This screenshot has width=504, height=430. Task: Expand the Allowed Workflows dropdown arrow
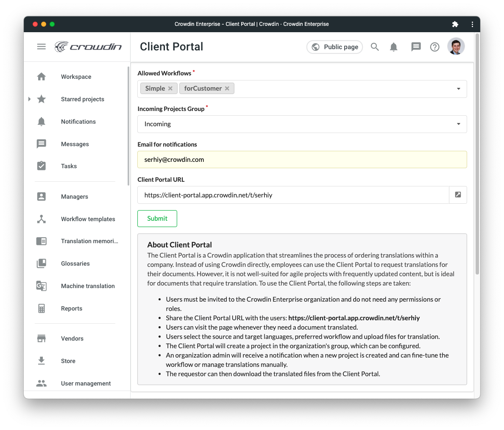pyautogui.click(x=458, y=89)
